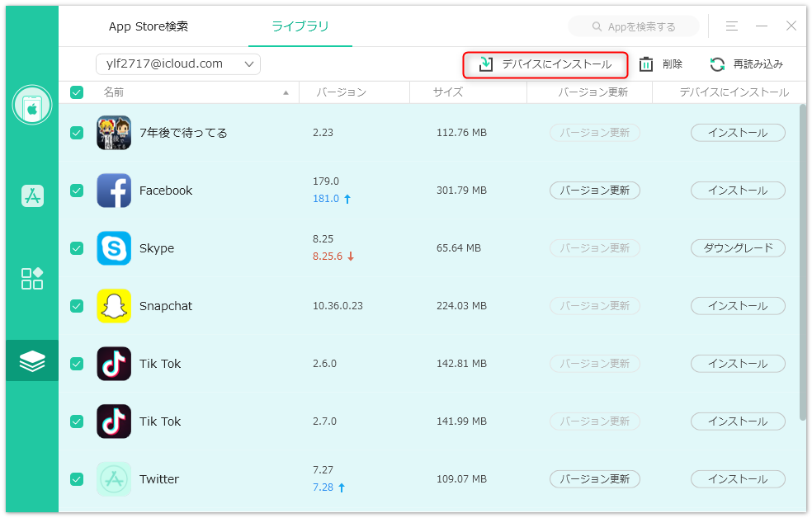Screen dimensions: 812x518
Task: Click the Snapchat app icon
Action: click(114, 306)
